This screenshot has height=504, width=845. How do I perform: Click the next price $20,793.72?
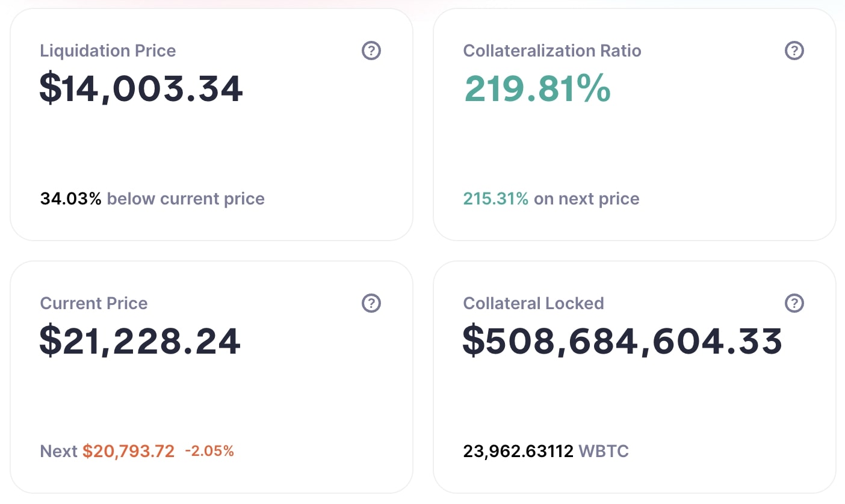pos(128,451)
